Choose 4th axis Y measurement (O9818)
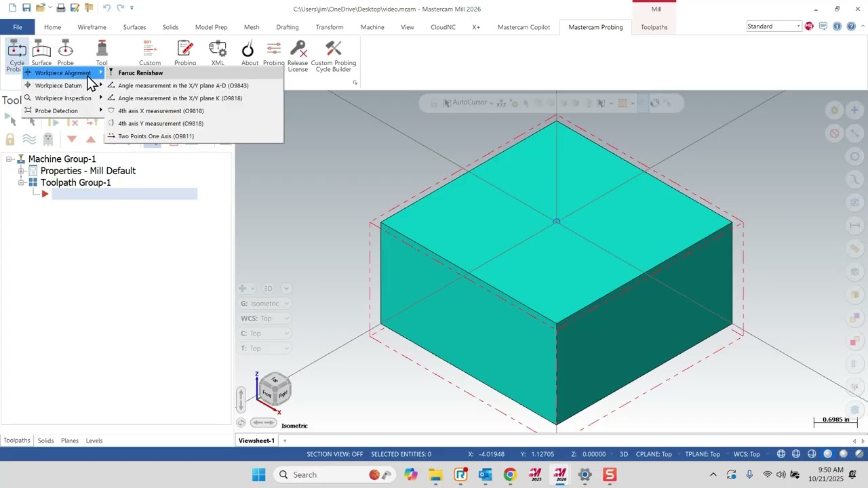 click(194, 123)
